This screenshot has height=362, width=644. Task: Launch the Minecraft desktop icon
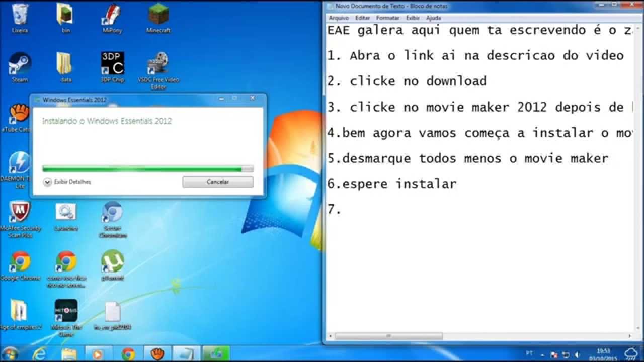pyautogui.click(x=158, y=18)
